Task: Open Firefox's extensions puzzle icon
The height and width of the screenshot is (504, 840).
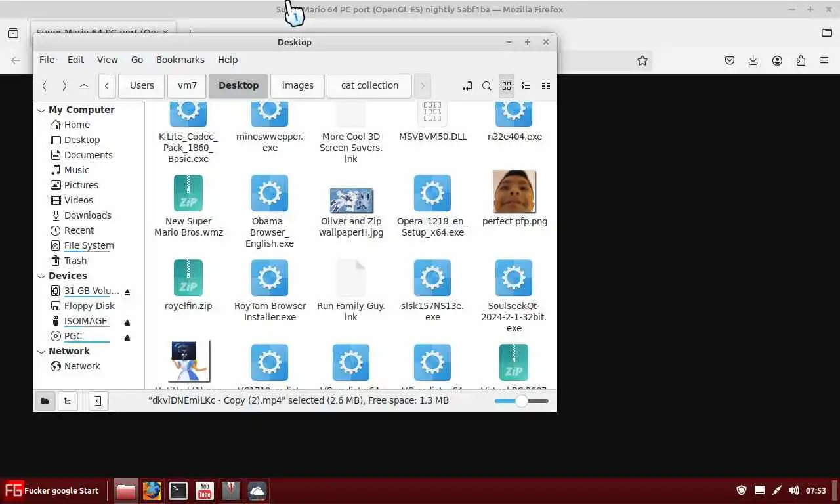Action: tap(801, 60)
